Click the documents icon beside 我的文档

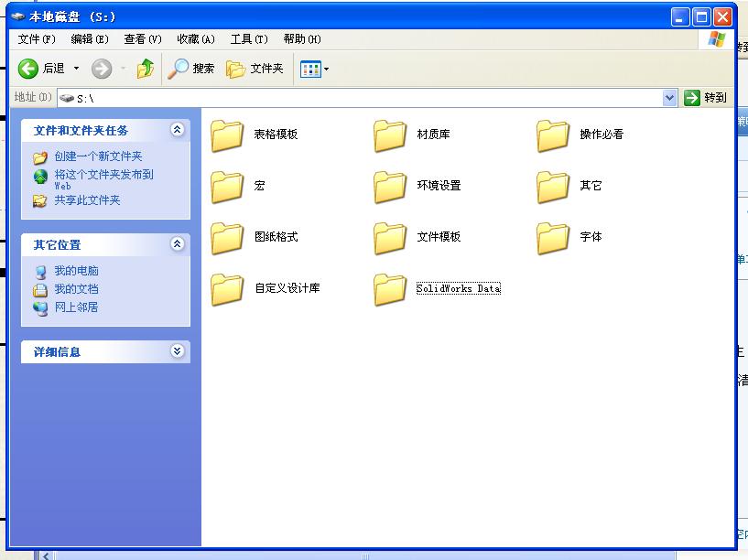(40, 290)
